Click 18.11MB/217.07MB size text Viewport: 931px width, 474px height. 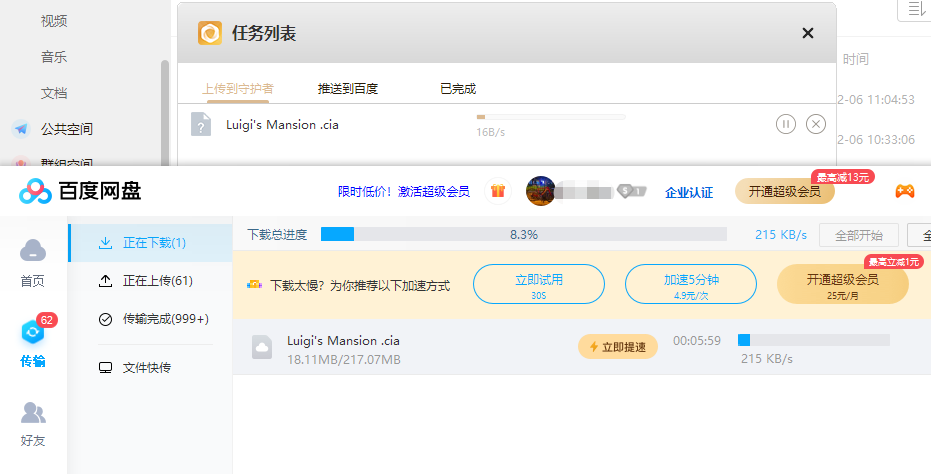click(x=344, y=360)
